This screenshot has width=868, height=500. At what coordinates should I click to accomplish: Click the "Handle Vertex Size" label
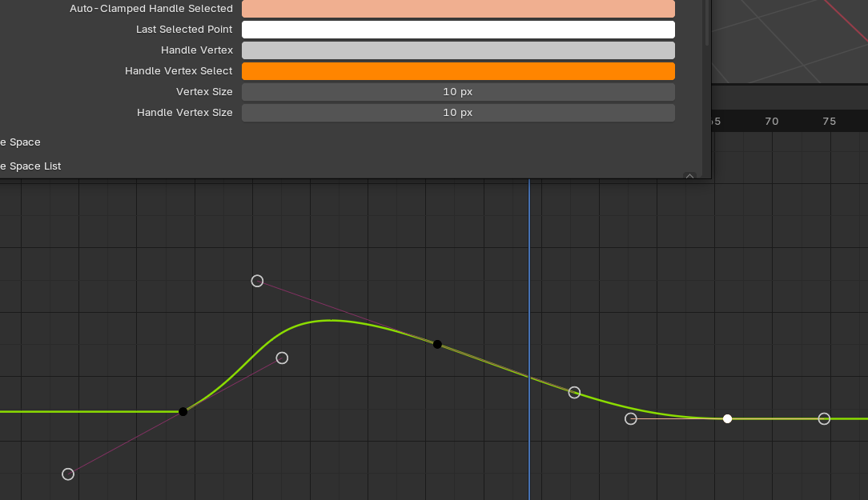pos(185,113)
